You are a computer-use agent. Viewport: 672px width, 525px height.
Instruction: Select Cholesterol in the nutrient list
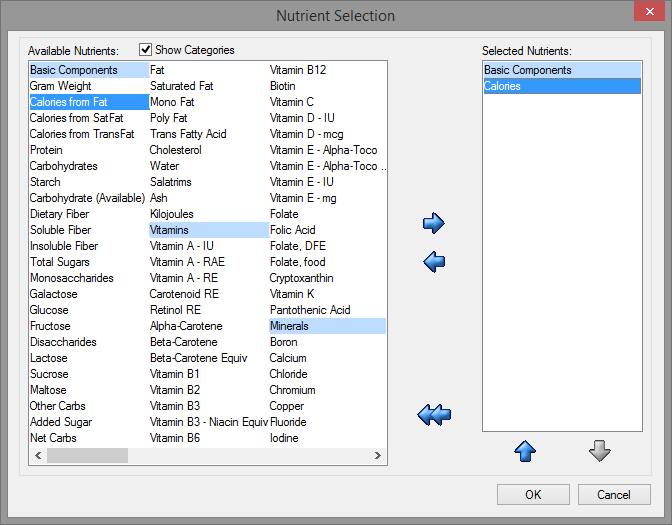coord(176,150)
